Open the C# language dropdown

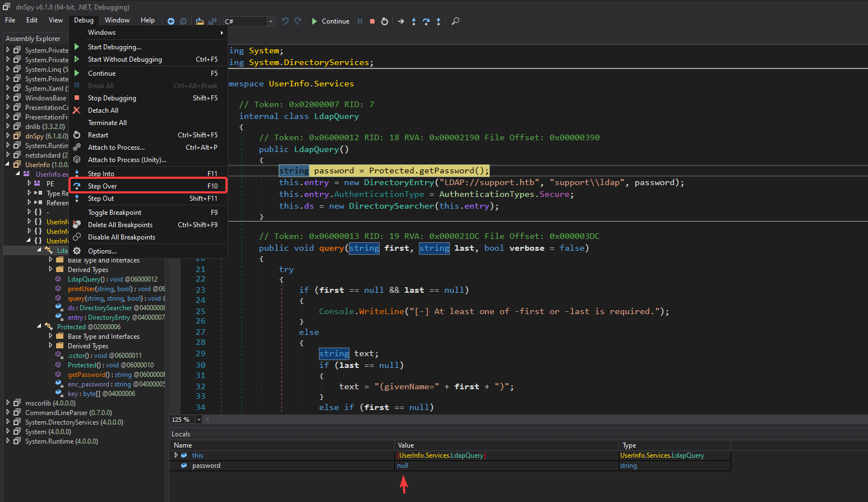pyautogui.click(x=270, y=21)
